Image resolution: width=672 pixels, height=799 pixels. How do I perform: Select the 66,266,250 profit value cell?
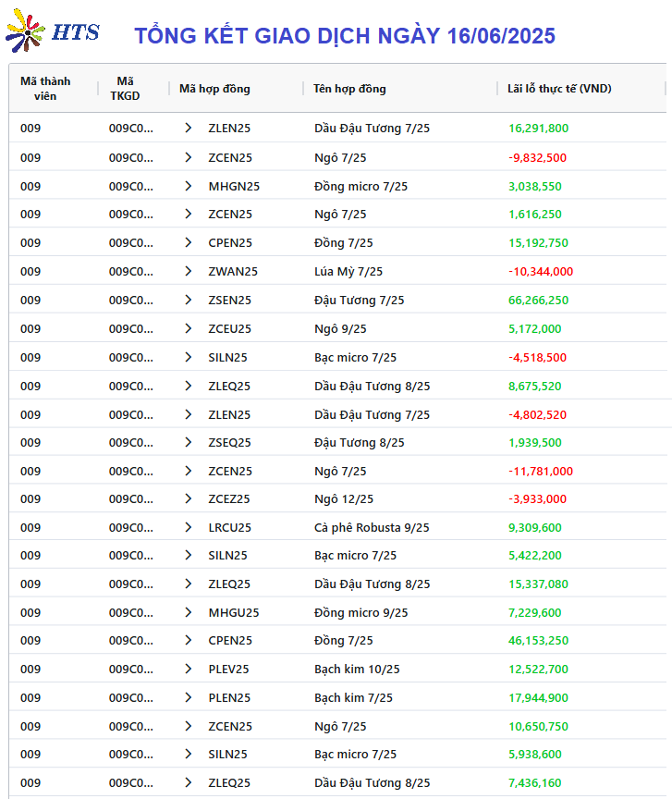pos(538,301)
